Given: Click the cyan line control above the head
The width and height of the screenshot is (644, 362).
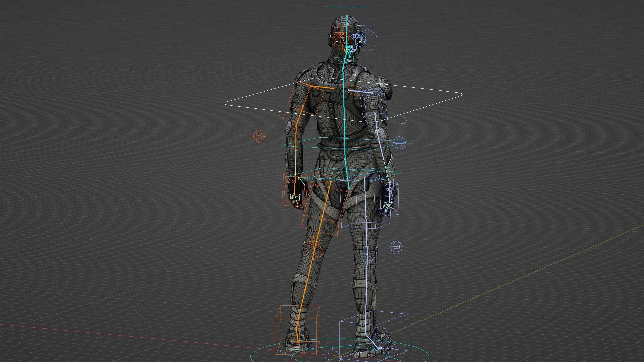Looking at the screenshot, I should 347,7.
